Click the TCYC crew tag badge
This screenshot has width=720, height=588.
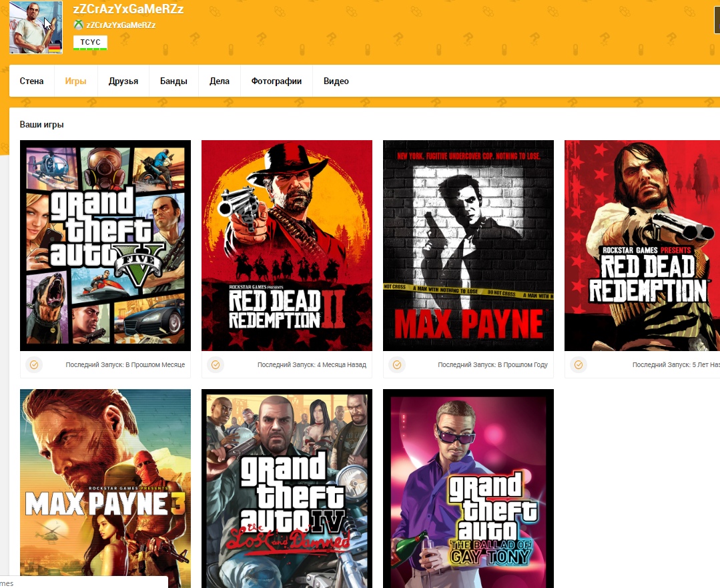point(90,42)
